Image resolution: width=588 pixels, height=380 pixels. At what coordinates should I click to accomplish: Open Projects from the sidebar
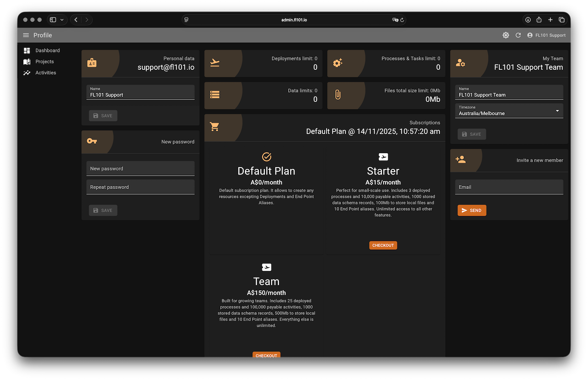45,61
